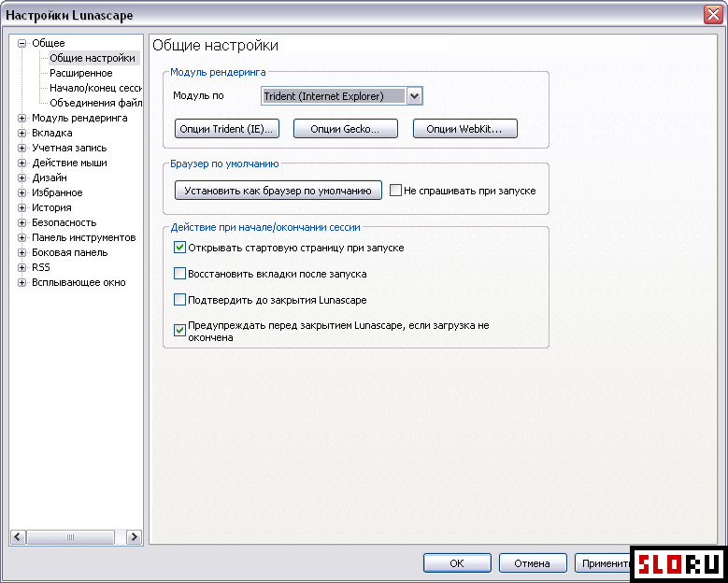Expand the История tree node

21,207
